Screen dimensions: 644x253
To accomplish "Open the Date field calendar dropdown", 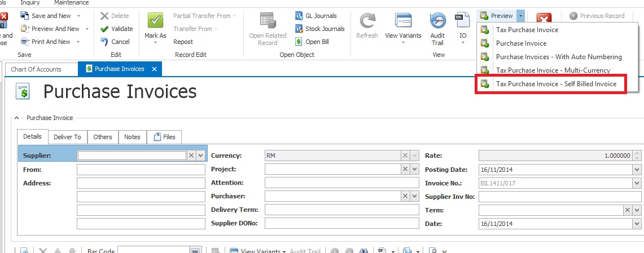I will (x=637, y=224).
